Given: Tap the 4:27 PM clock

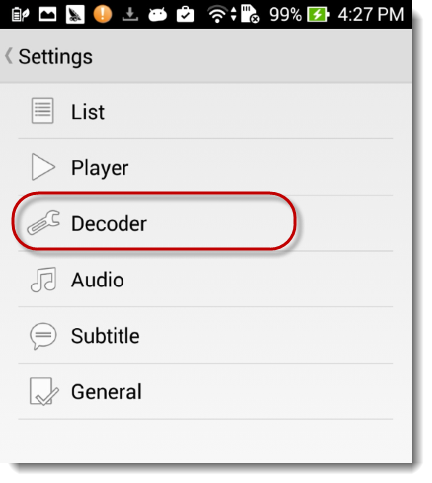Looking at the screenshot, I should [x=371, y=15].
